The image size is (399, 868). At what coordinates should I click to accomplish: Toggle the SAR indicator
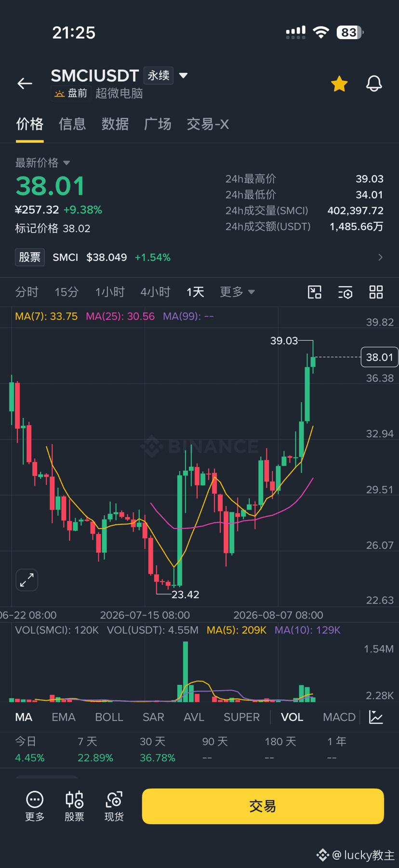click(x=153, y=717)
